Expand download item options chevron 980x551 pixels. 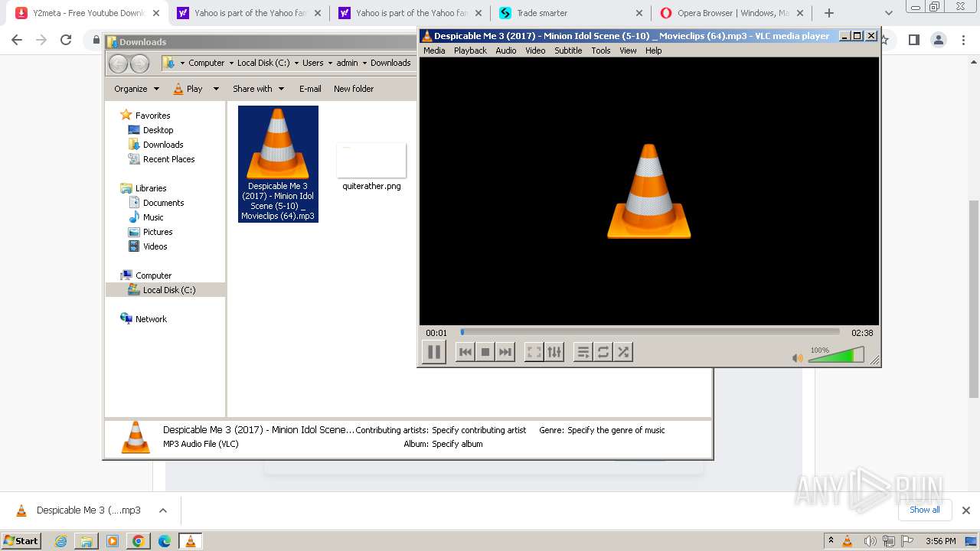162,510
